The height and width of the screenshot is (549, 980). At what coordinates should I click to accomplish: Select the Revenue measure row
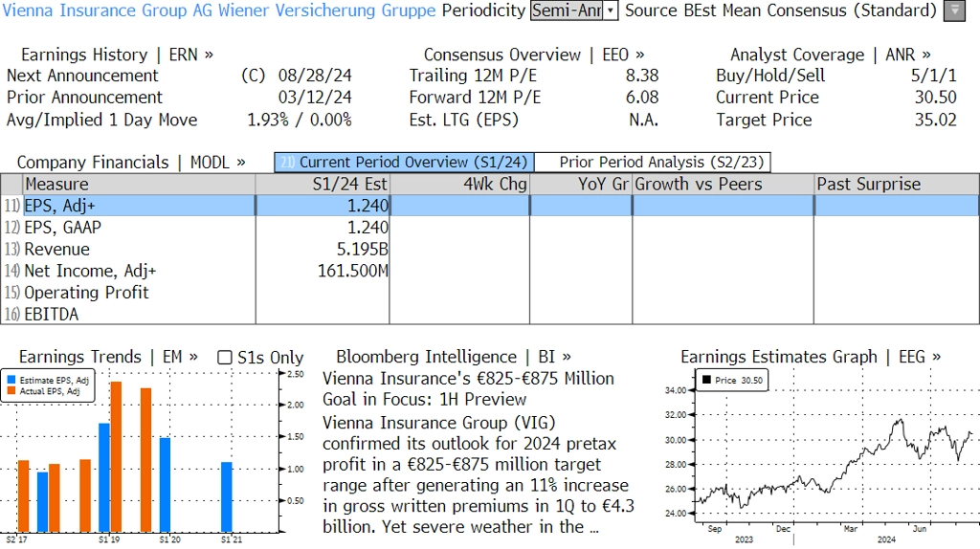490,250
